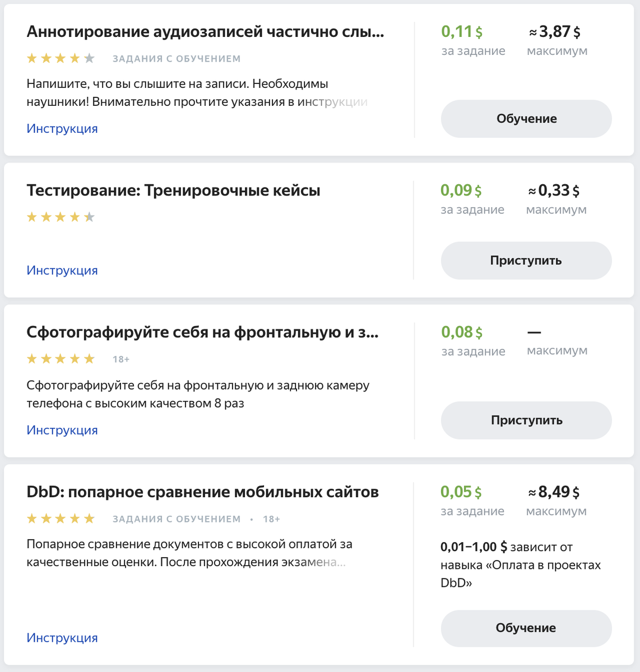640x672 pixels.
Task: Click star rating of Тренировочные кейсы task
Action: coord(61,217)
